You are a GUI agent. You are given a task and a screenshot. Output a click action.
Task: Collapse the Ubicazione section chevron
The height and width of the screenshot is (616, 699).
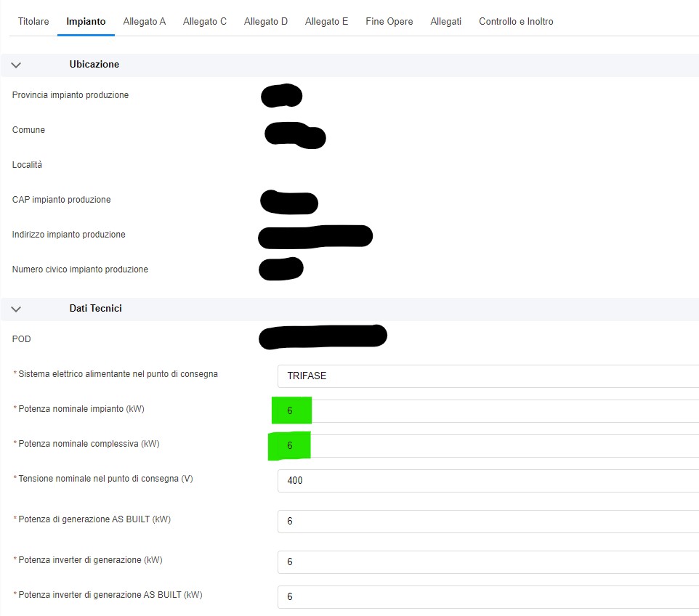click(17, 65)
